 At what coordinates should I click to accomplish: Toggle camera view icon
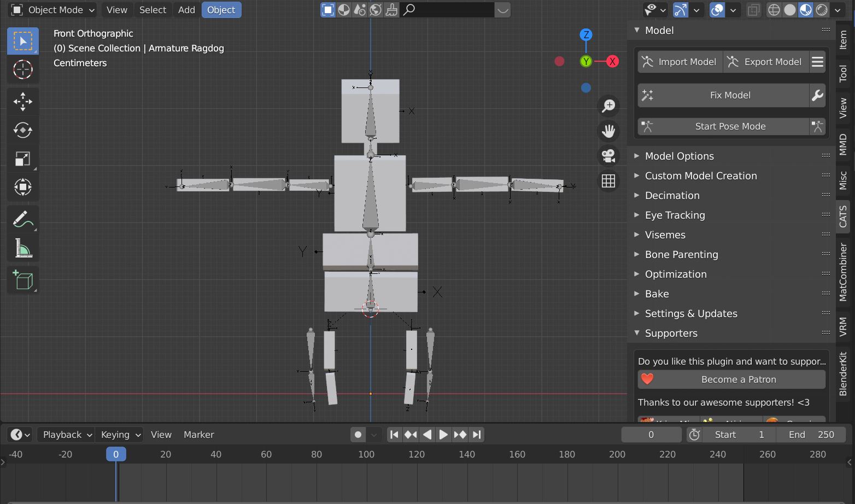click(608, 156)
